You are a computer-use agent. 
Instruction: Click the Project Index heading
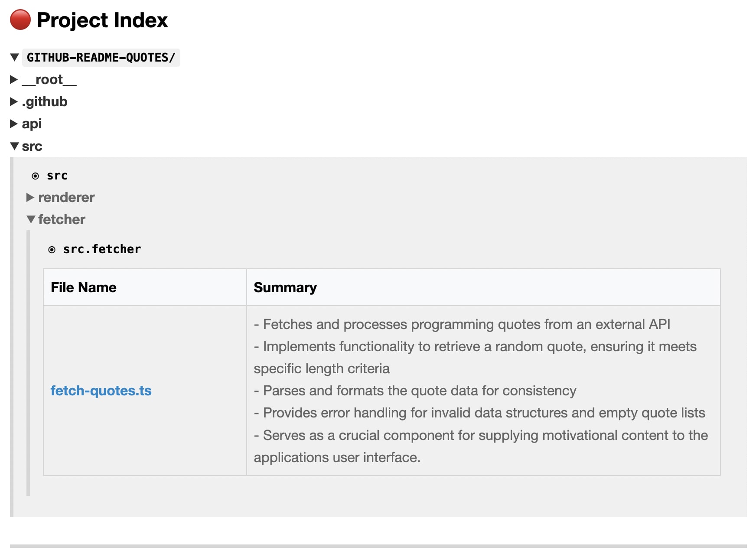click(102, 20)
